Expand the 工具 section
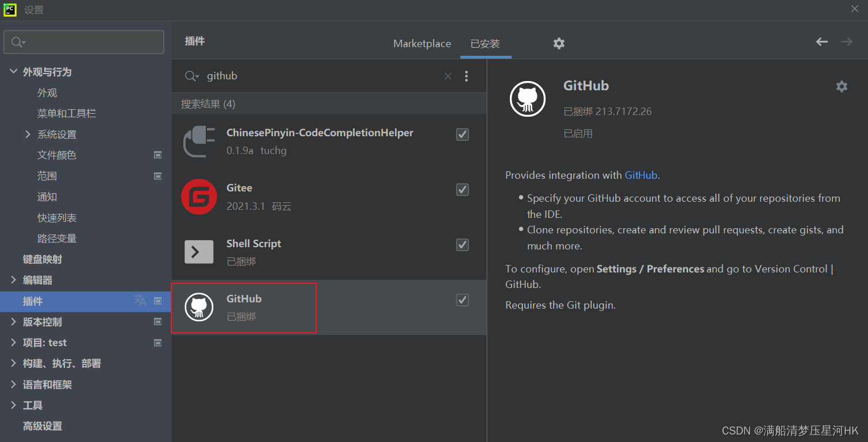The height and width of the screenshot is (442, 868). (x=14, y=405)
